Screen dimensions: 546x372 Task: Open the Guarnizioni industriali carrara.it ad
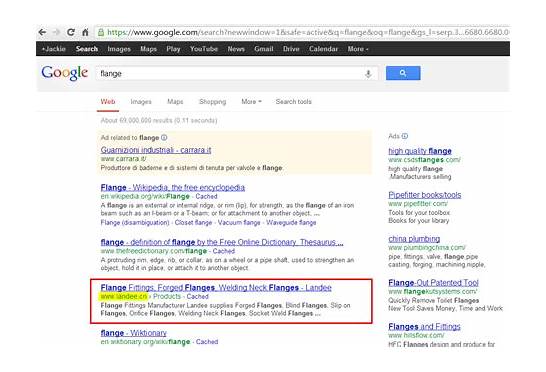click(156, 150)
